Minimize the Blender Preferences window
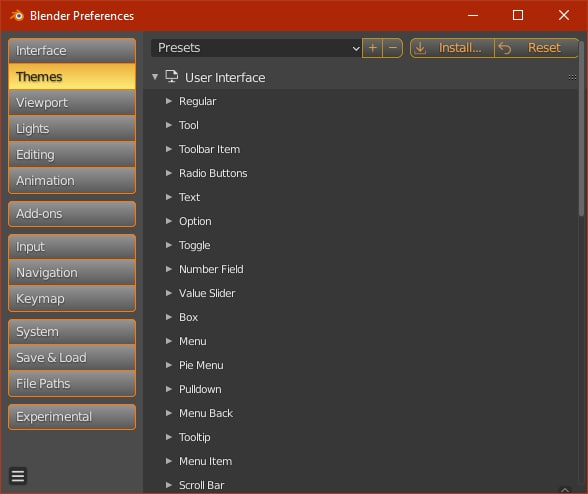The width and height of the screenshot is (588, 494). (x=473, y=15)
